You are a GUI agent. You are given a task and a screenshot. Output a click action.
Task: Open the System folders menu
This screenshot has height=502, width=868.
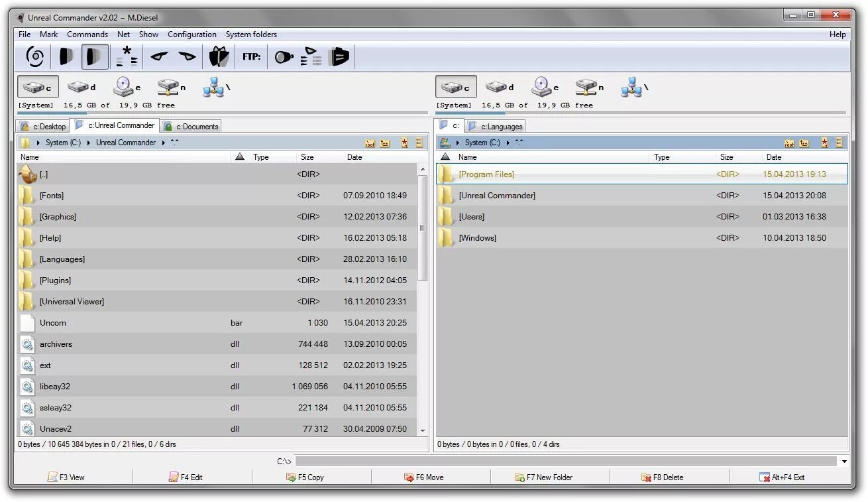click(x=251, y=34)
